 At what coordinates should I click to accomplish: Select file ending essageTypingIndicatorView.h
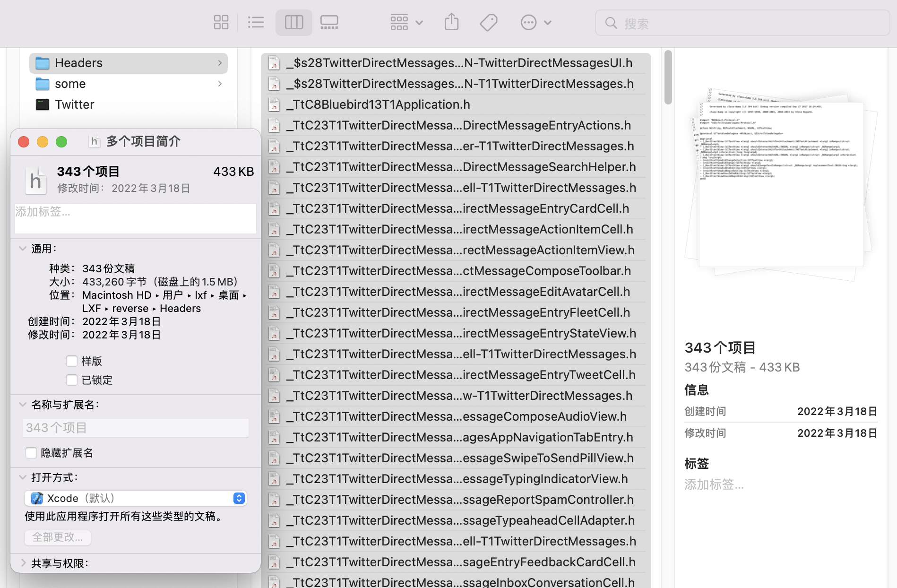point(456,479)
